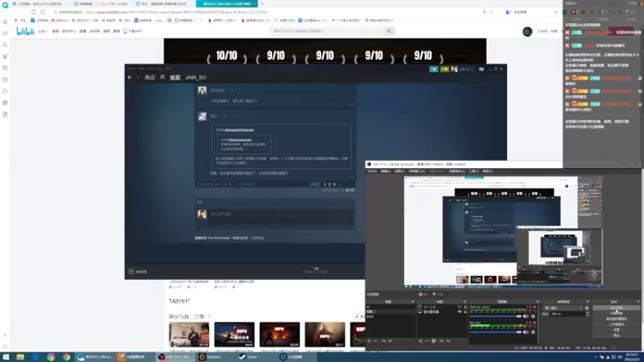Open a new browser tab with plus
Screen dimensions: 644x362
[262, 4]
